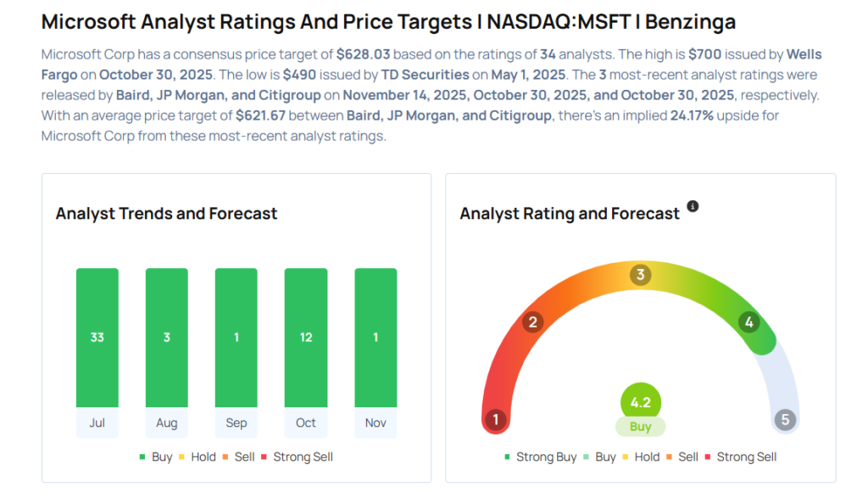Viewport: 868px width, 504px height.
Task: Click the info icon beside Analyst Rating title
Action: 693,206
